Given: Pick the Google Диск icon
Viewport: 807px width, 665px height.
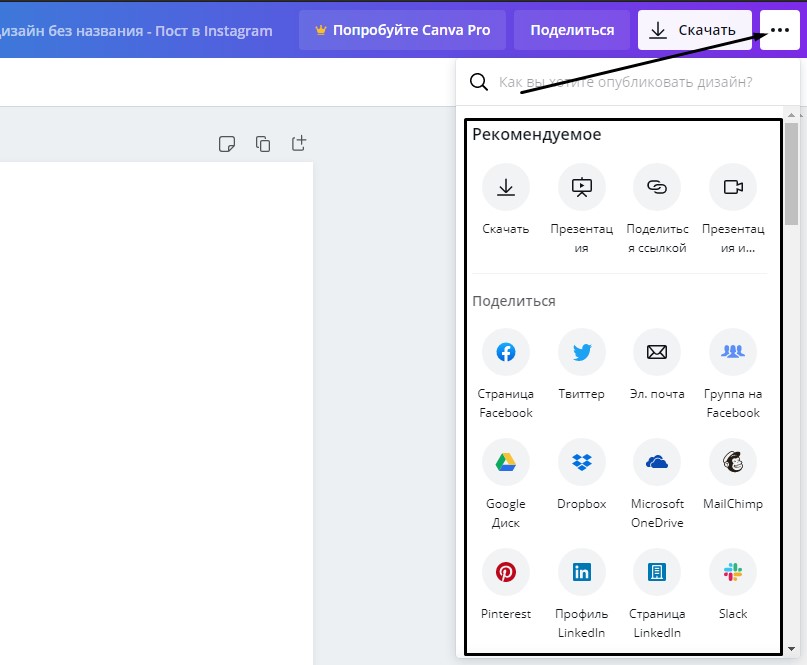Looking at the screenshot, I should click(505, 462).
